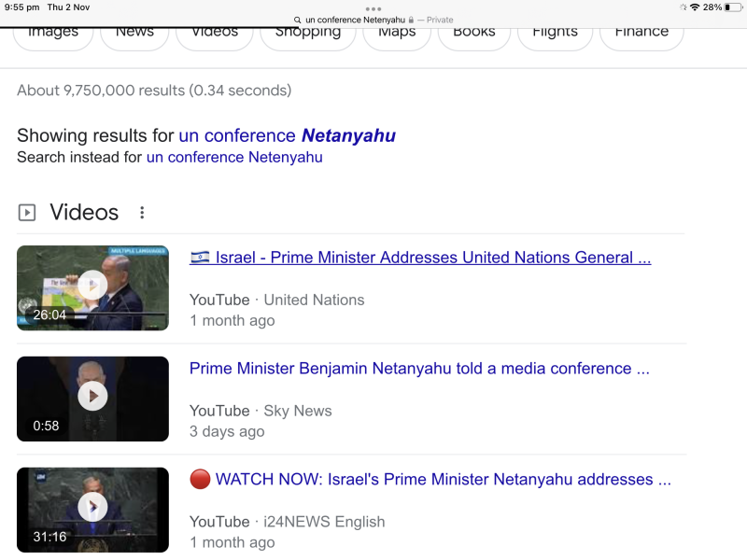This screenshot has width=747, height=560.
Task: Play the 0:58 Sky News video
Action: (92, 398)
